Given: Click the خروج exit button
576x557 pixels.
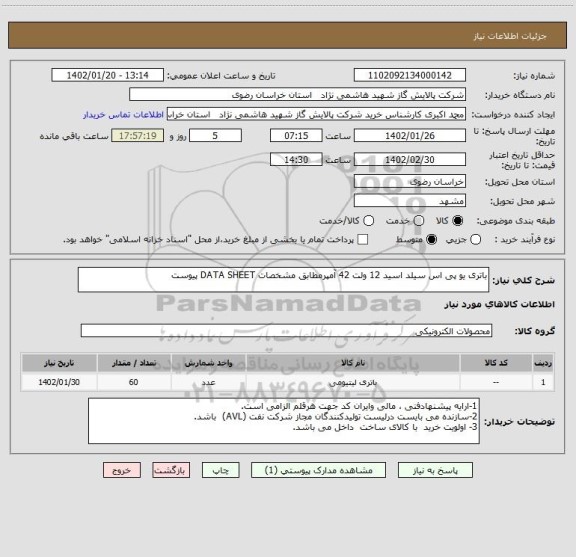Looking at the screenshot, I should click(122, 470).
